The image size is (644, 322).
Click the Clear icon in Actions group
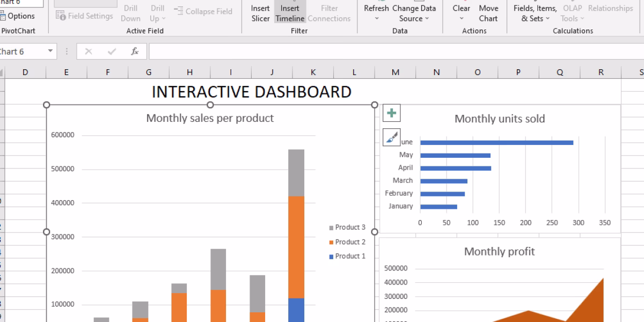[460, 8]
